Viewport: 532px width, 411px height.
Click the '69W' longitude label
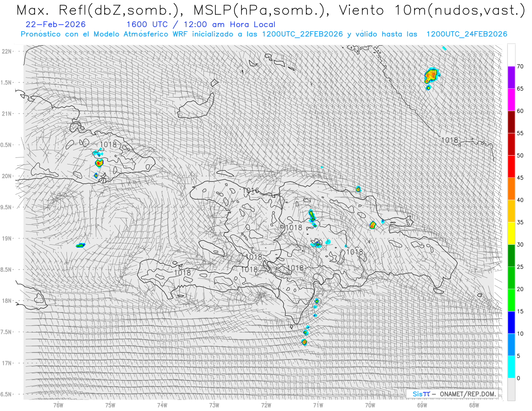point(422,405)
